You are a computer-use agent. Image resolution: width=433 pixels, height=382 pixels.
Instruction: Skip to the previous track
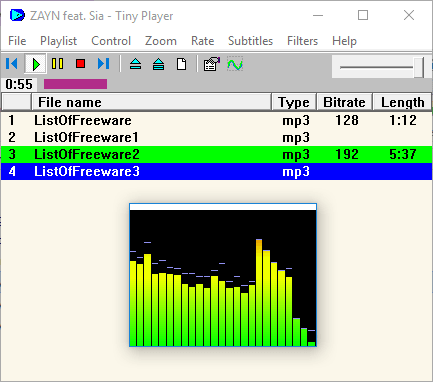(12, 64)
